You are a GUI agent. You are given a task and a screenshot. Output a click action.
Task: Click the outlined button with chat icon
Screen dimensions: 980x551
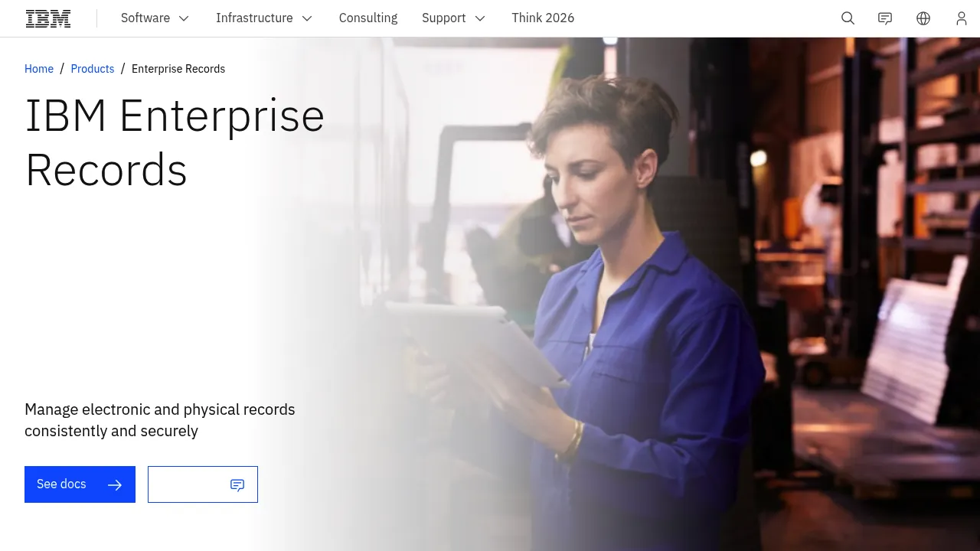[203, 484]
